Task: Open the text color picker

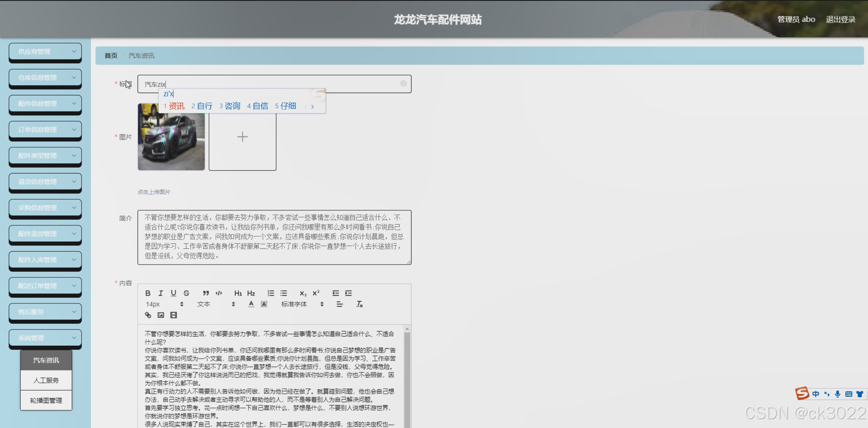Action: click(251, 304)
